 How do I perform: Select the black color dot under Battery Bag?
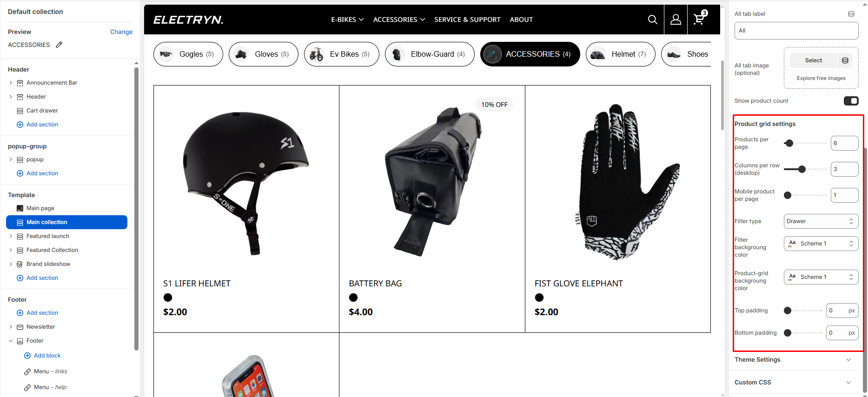(x=353, y=298)
